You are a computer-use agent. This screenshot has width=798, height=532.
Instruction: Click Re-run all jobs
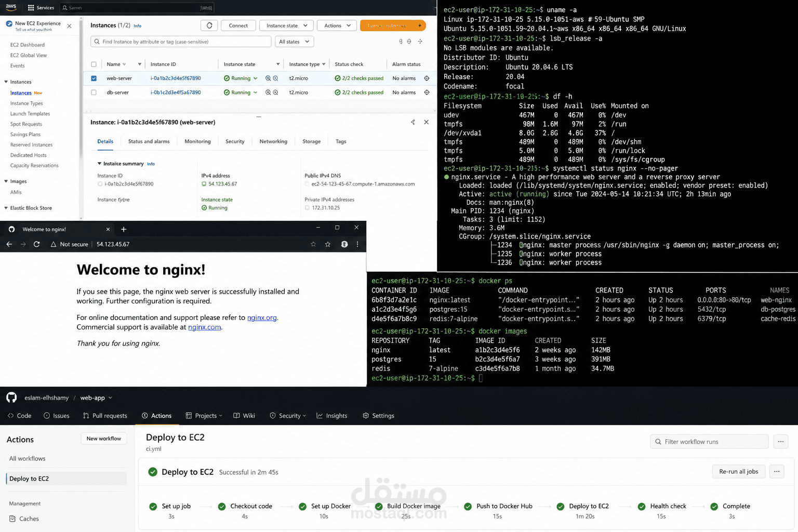[738, 472]
